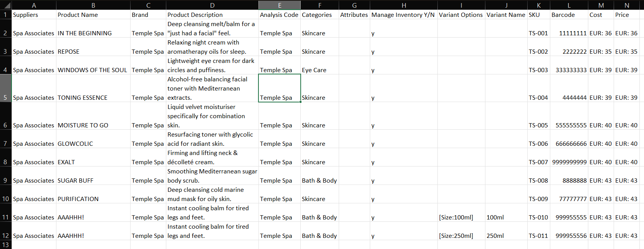Select column L header

tap(569, 5)
